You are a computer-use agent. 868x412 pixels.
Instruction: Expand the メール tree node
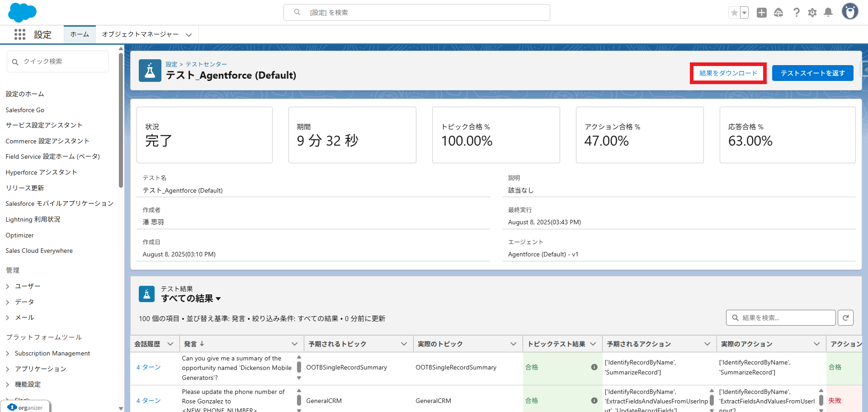(8, 318)
